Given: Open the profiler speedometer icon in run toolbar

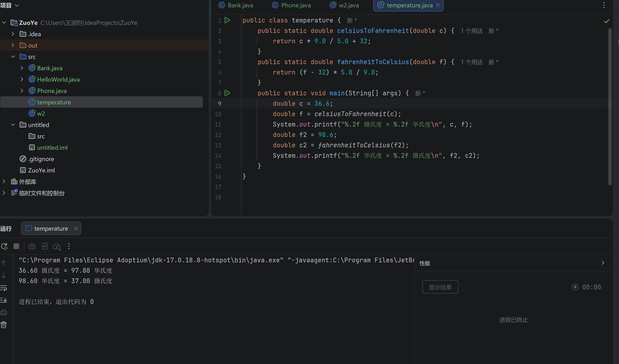Looking at the screenshot, I should click(57, 246).
